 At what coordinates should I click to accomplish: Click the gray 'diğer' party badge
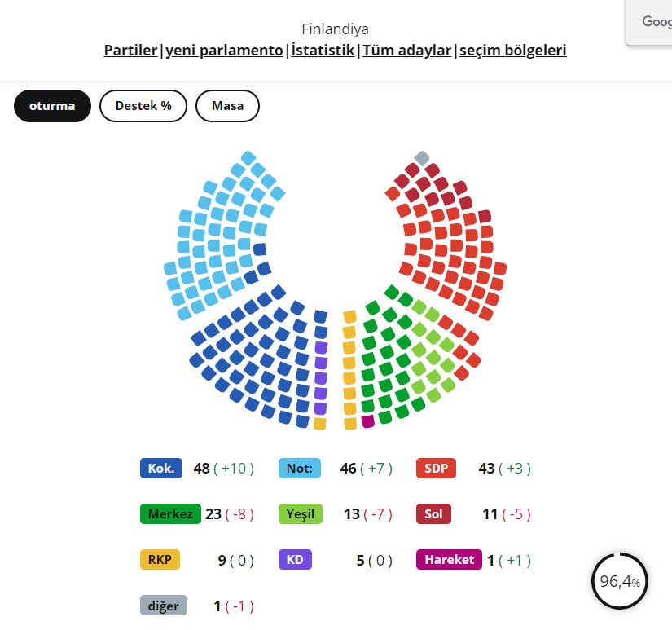(x=164, y=606)
